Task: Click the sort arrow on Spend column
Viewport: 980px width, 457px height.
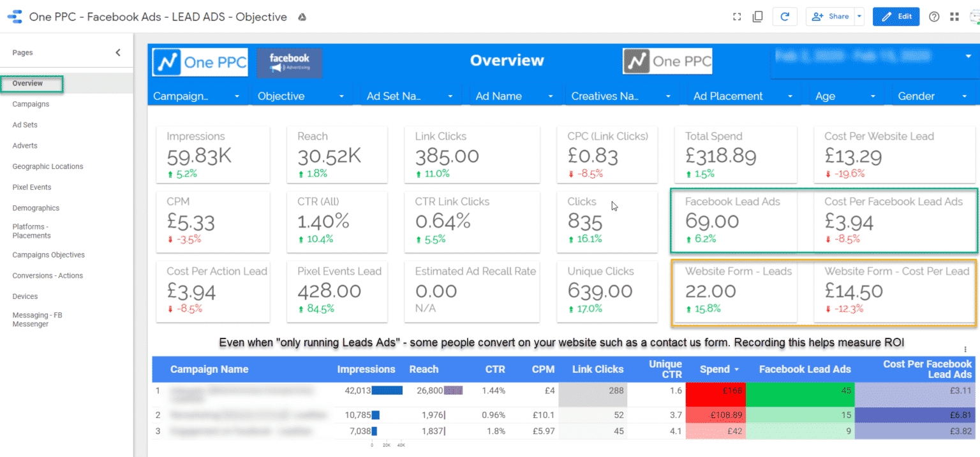Action: tap(736, 370)
